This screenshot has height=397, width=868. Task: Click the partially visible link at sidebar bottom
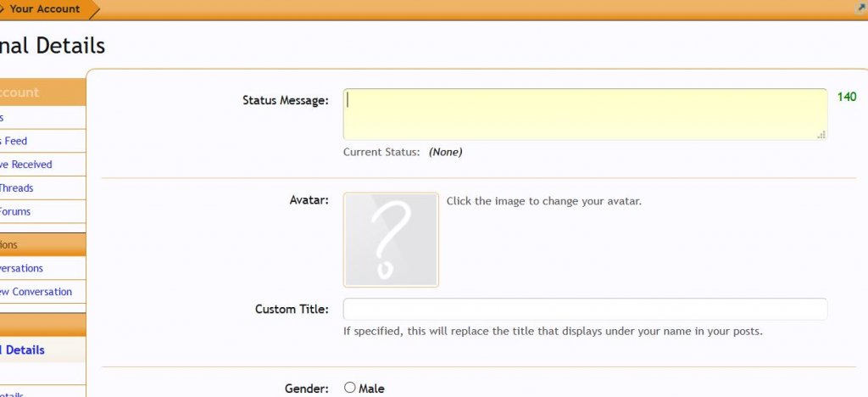click(x=12, y=394)
